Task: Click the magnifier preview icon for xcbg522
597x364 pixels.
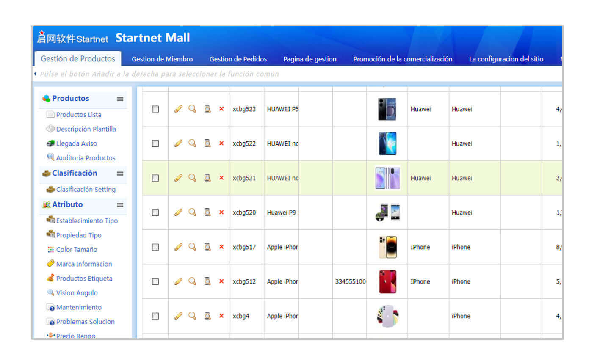Action: coord(193,143)
